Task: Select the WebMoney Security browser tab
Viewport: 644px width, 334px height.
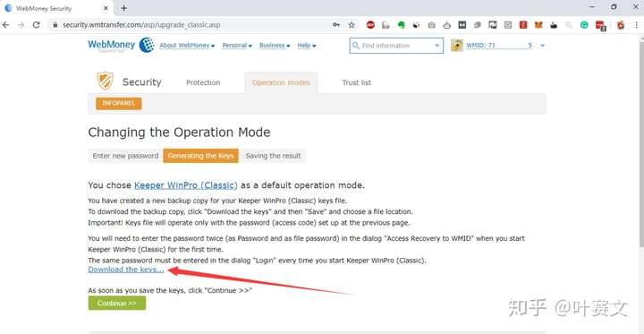Action: click(x=56, y=8)
